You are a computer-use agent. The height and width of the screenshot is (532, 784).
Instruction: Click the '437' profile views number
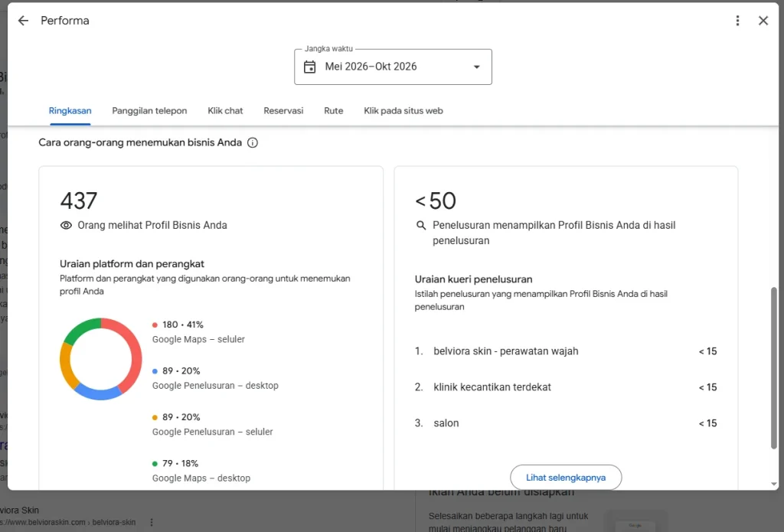(79, 201)
